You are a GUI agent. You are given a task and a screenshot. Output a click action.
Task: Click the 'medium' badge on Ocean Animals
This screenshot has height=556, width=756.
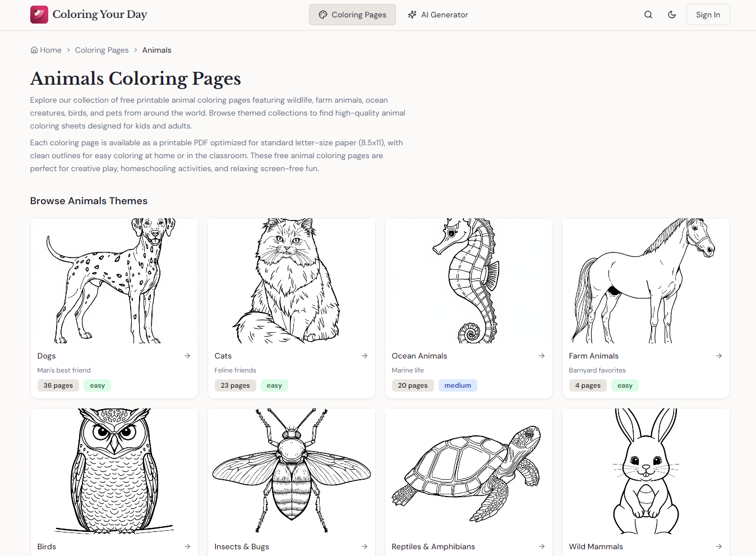click(x=458, y=385)
